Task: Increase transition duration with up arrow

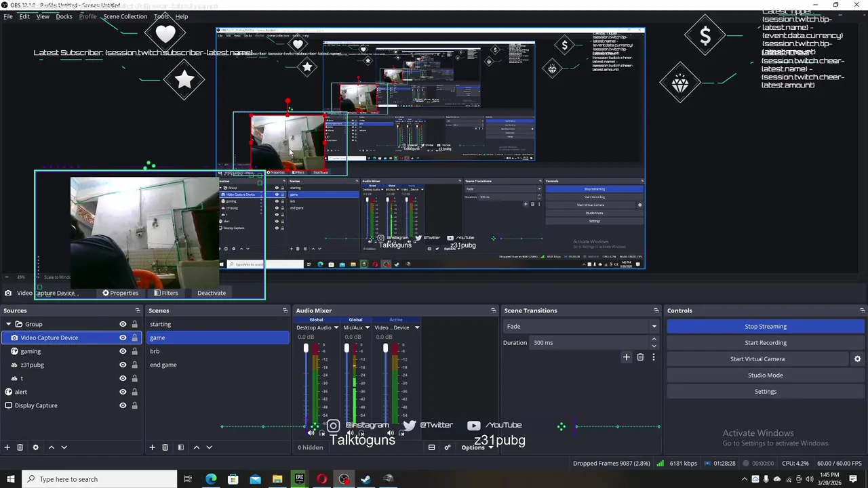Action: [654, 339]
